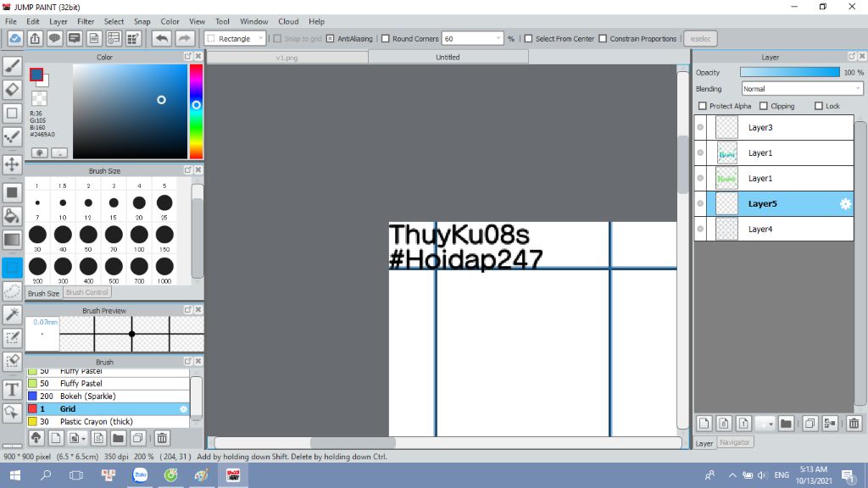Enable Constrain Proportions checkbox
Viewport: 868px width, 488px height.
(x=603, y=39)
